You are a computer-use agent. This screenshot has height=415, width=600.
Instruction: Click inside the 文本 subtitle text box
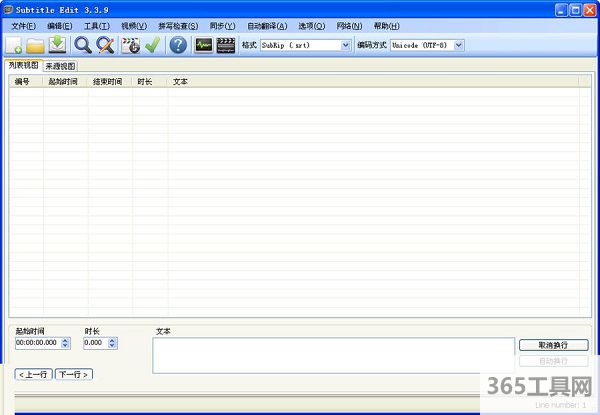[333, 354]
